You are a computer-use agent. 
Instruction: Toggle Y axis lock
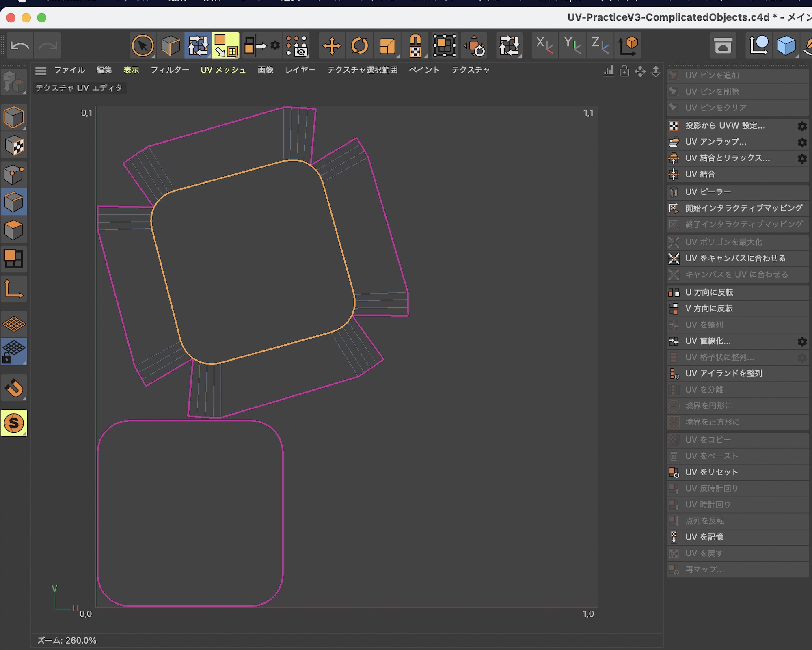pyautogui.click(x=572, y=45)
